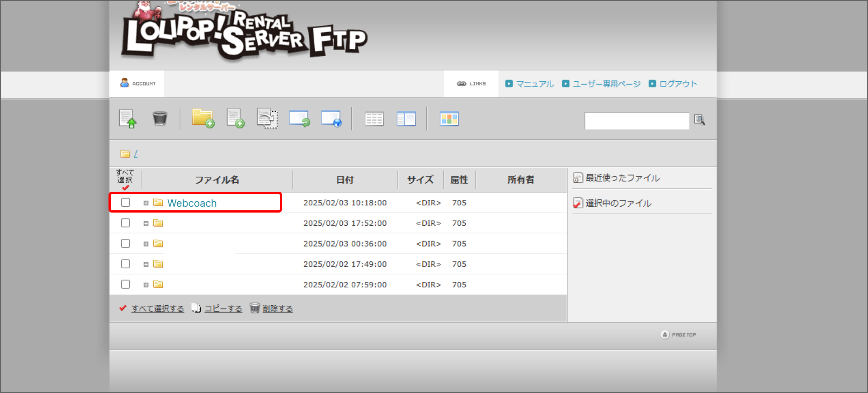Check the box for 07:59:00 folder row

126,284
